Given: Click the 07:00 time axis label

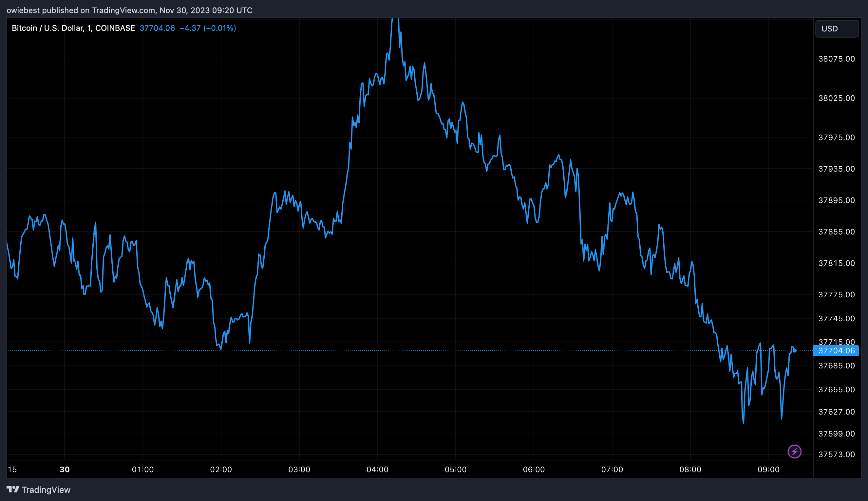Looking at the screenshot, I should (x=612, y=469).
